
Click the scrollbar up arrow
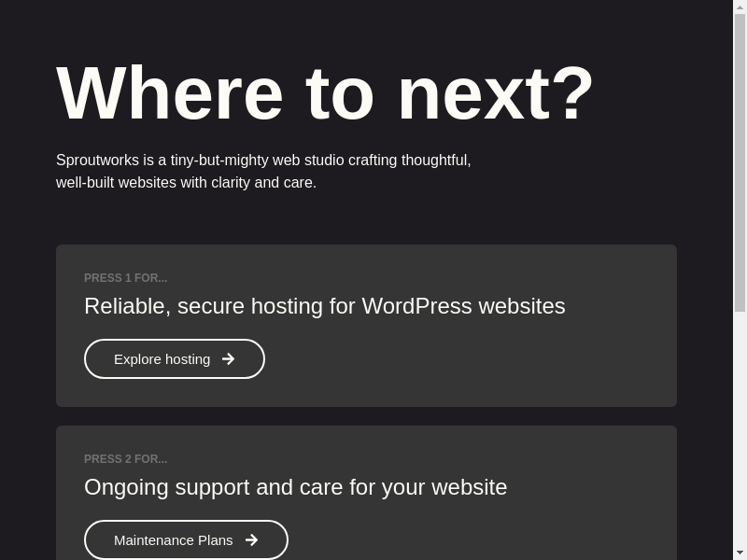[x=740, y=7]
